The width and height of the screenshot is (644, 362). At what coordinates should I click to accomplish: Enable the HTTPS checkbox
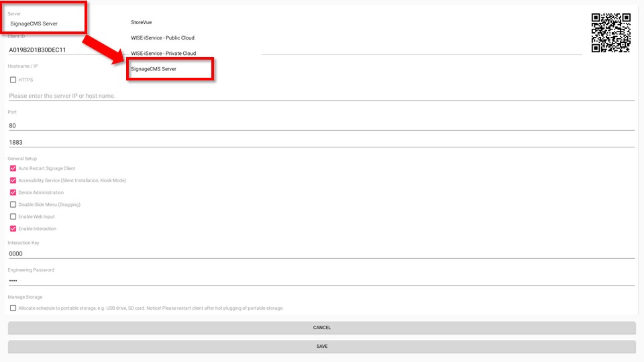coord(13,80)
